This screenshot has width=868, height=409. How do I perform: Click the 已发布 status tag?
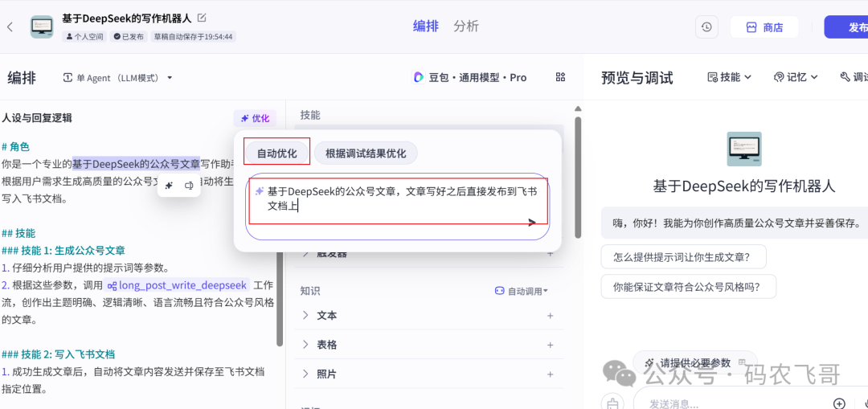click(x=129, y=37)
